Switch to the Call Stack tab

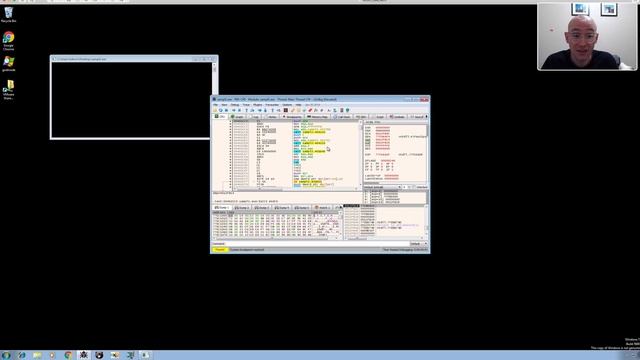tap(342, 117)
